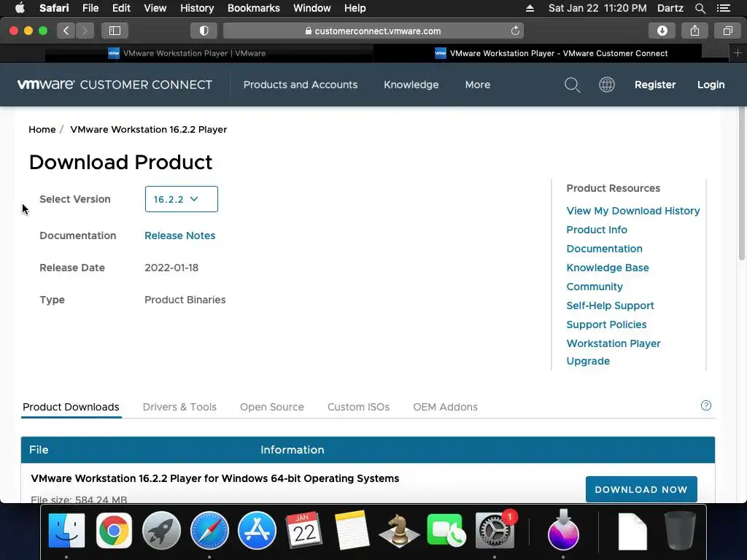Toggle the Safari sidebar button
747x560 pixels.
coord(115,31)
